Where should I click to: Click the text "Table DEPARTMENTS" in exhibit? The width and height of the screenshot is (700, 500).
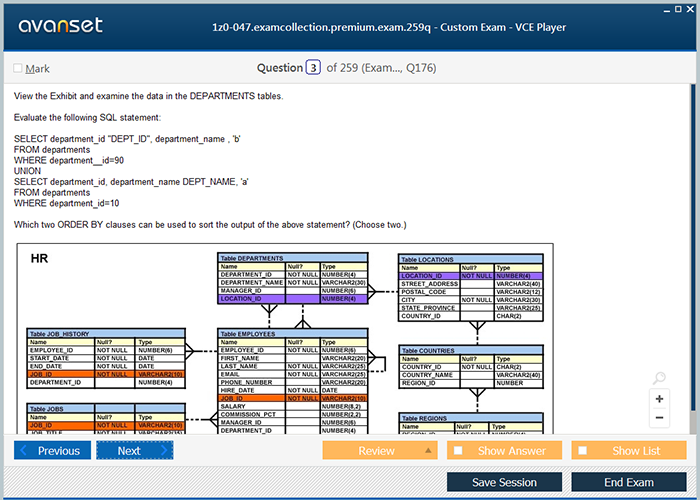[x=252, y=258]
